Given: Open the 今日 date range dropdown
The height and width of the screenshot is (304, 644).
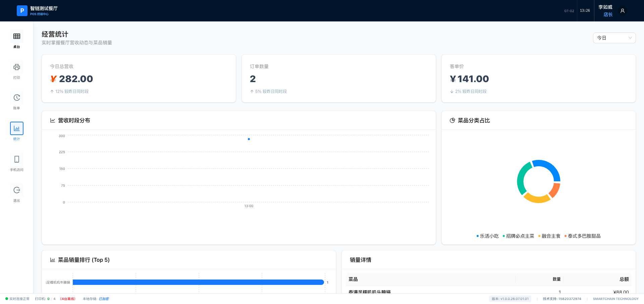Looking at the screenshot, I should (x=614, y=38).
